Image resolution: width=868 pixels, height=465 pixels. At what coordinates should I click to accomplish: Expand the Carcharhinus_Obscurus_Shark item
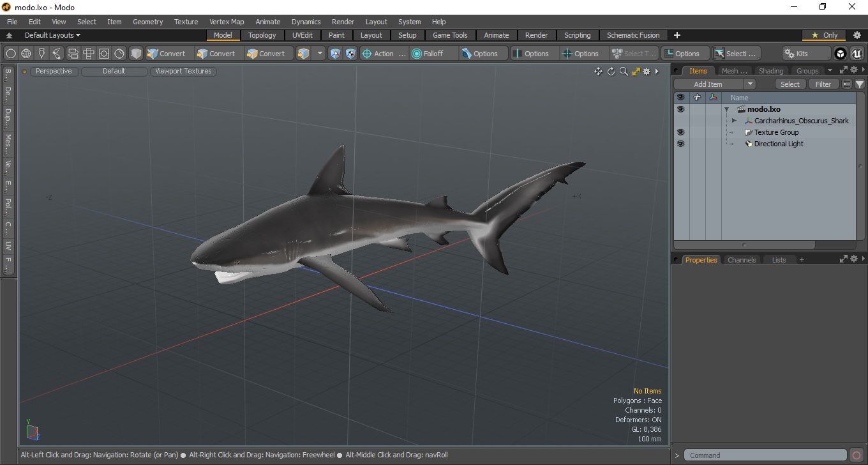[x=734, y=121]
